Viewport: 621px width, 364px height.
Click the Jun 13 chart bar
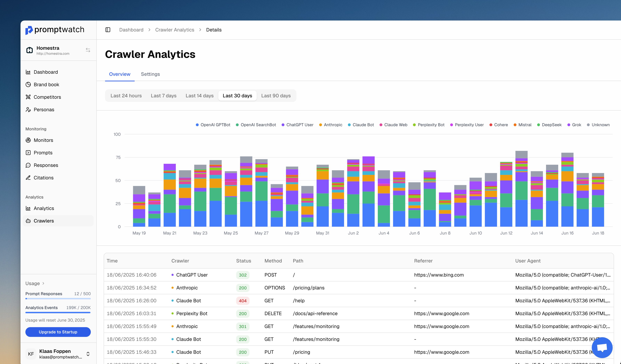click(522, 189)
